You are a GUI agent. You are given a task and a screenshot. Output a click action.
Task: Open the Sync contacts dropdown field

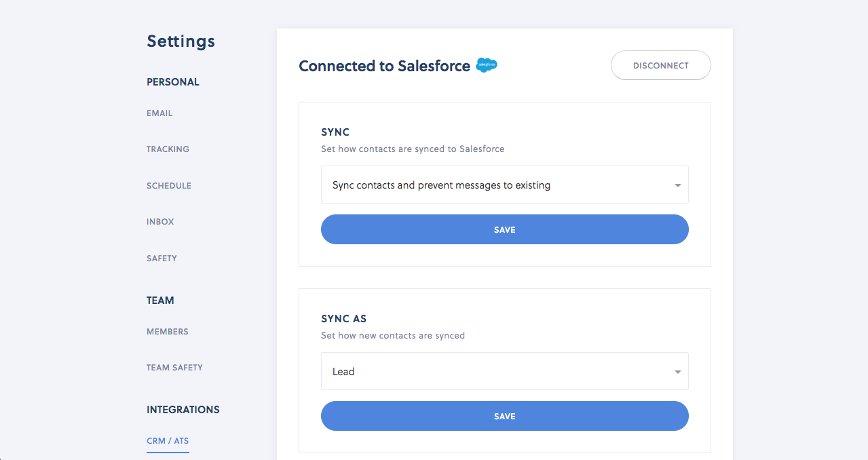point(495,185)
